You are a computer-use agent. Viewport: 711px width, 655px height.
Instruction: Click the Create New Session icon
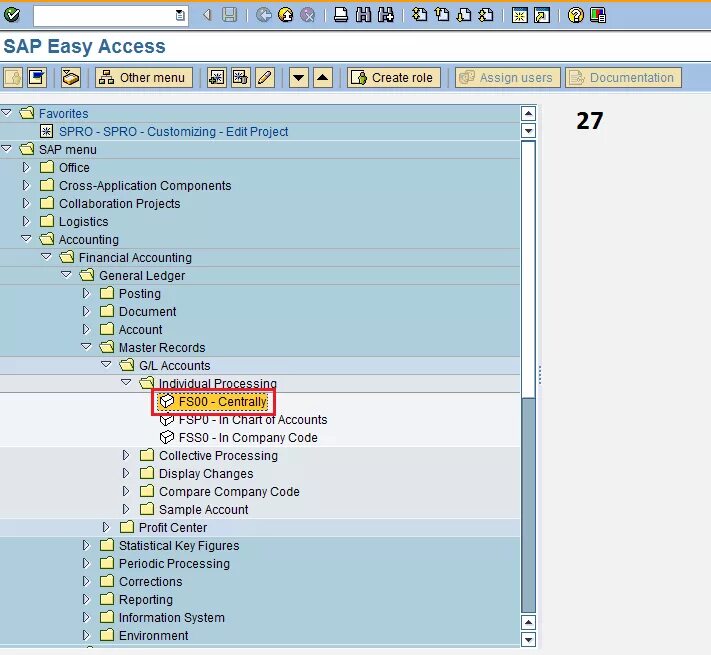click(520, 15)
